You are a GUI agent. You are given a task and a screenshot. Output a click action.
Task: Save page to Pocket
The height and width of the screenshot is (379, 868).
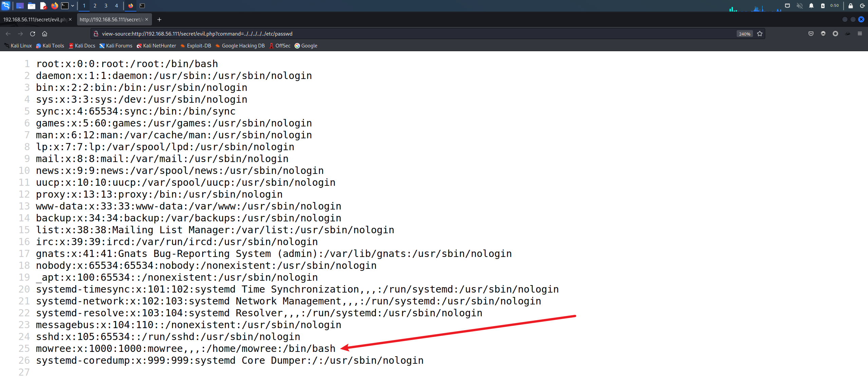[811, 34]
